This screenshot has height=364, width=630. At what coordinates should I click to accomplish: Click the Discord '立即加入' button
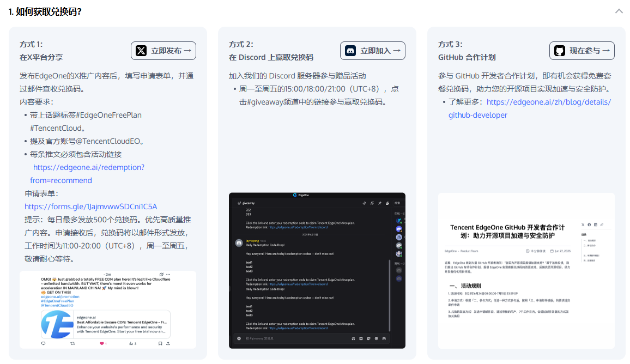(x=372, y=51)
